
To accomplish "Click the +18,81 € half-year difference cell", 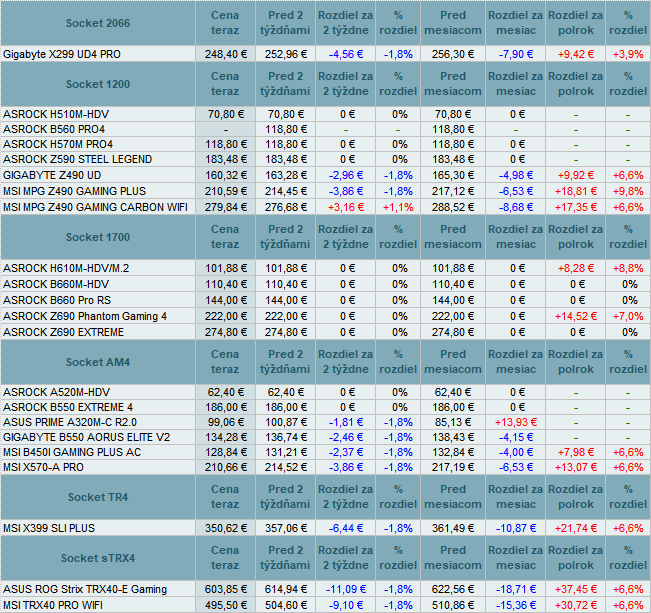I will (575, 191).
